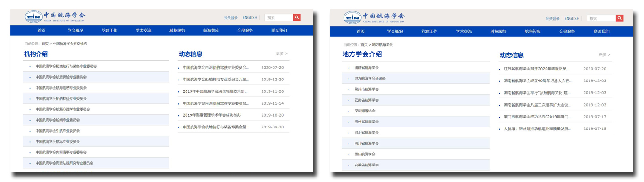Switch to ENGLISH on the right page
This screenshot has height=182, width=644.
click(572, 19)
